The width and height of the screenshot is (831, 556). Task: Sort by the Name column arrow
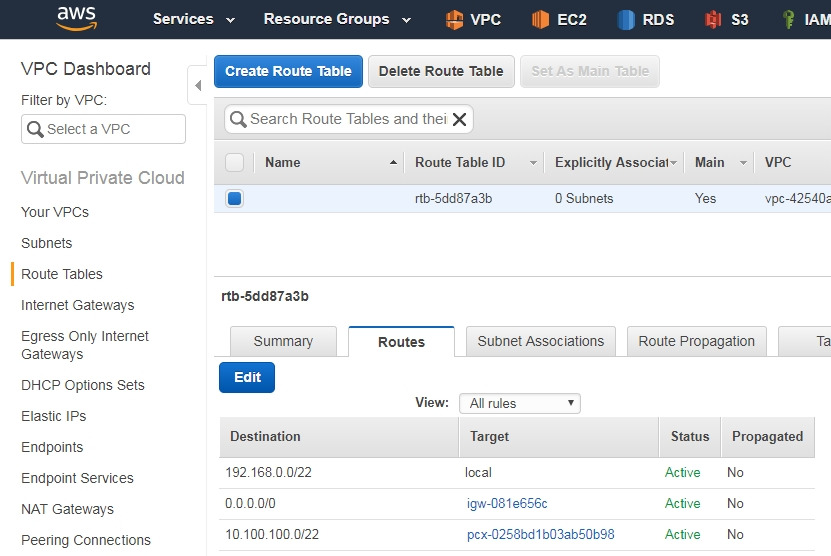[x=393, y=162]
